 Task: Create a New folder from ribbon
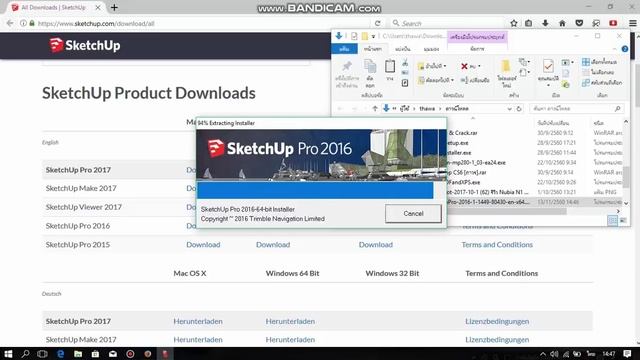507,73
